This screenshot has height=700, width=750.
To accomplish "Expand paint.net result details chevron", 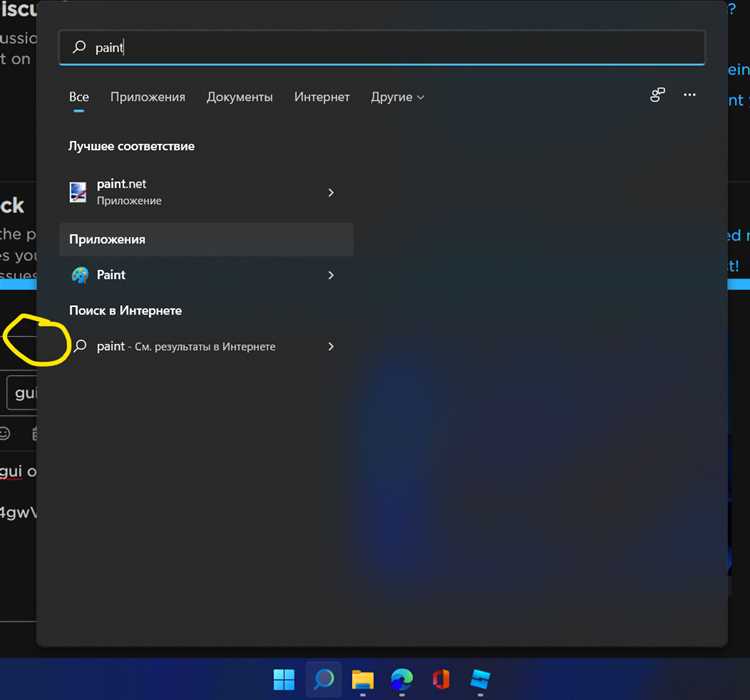I will [x=331, y=192].
